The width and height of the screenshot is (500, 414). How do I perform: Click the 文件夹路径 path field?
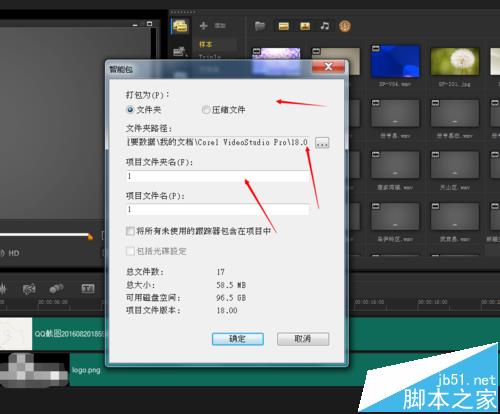coord(217,142)
